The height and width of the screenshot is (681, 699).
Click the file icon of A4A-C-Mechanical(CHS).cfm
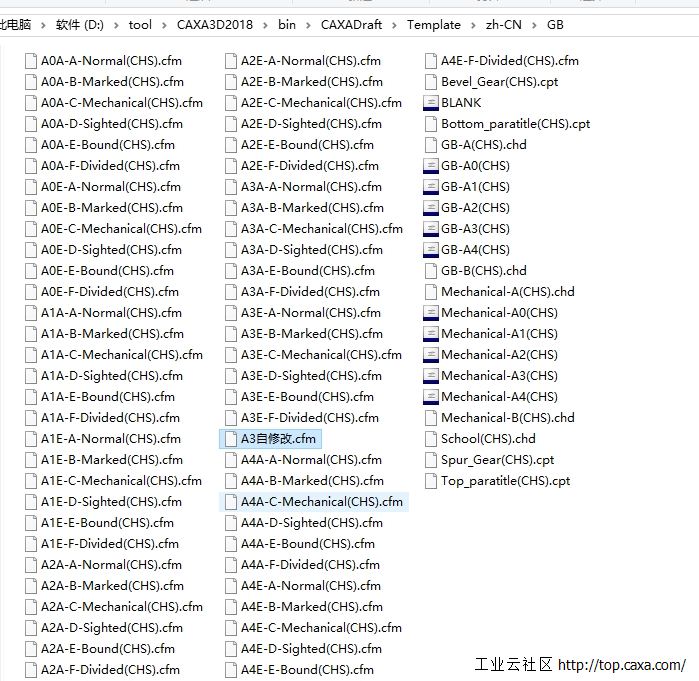click(231, 502)
